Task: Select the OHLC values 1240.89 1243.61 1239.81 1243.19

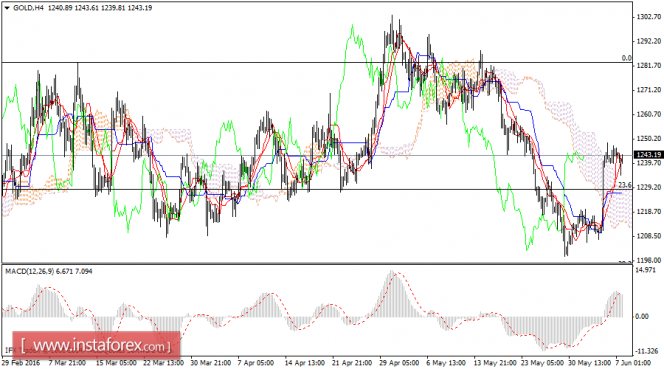Action: [100, 8]
